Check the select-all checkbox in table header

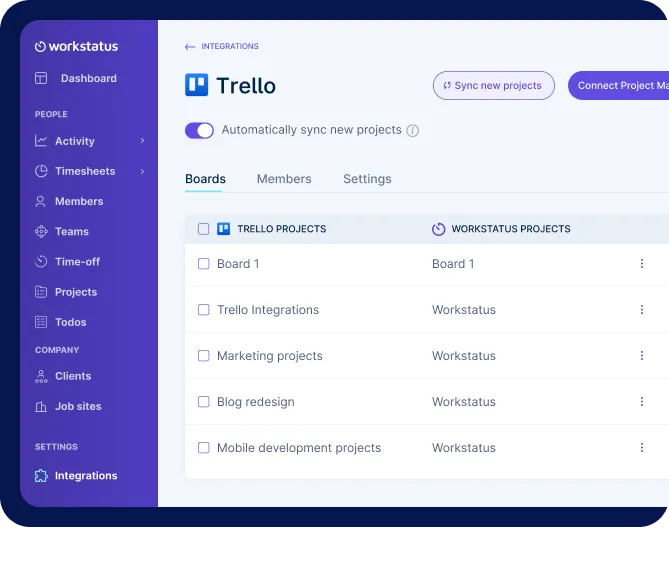[204, 229]
